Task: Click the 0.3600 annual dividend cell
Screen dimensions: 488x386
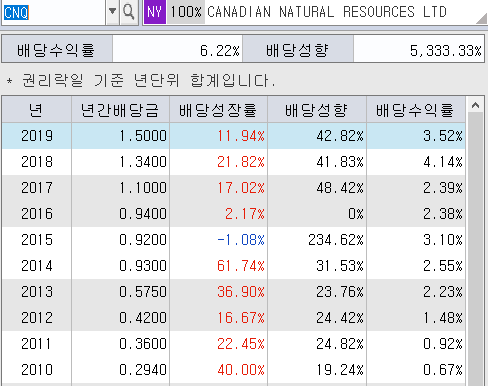Action: pyautogui.click(x=120, y=344)
